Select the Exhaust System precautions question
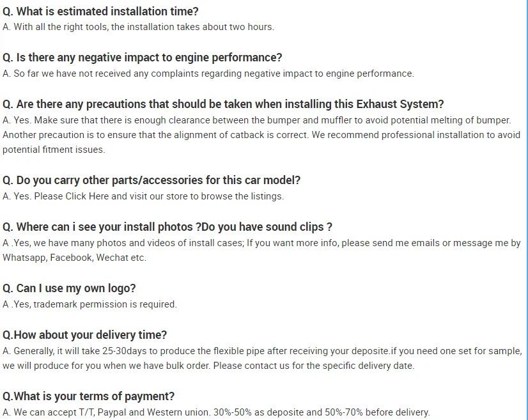This screenshot has width=528, height=420. click(x=223, y=104)
